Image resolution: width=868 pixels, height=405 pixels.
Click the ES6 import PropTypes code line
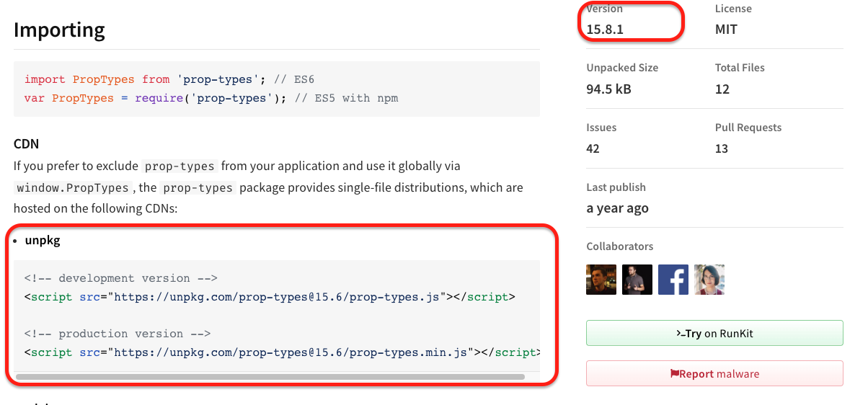(x=169, y=79)
